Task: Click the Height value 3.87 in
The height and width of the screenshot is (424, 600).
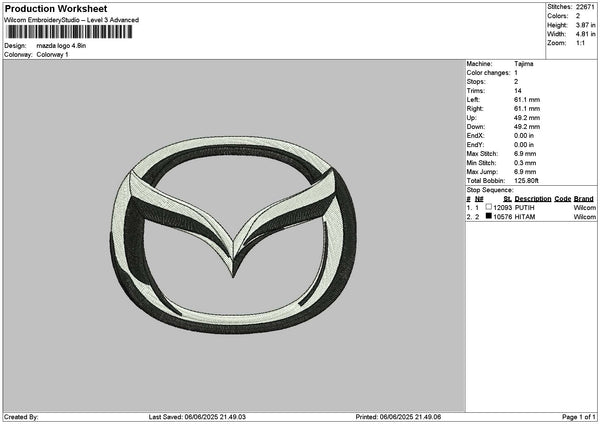Action: click(x=585, y=25)
